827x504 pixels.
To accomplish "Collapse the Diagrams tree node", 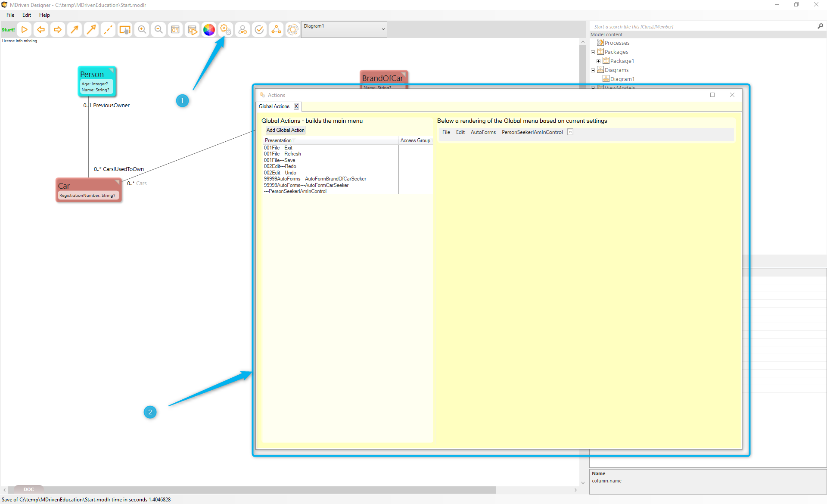I will 593,70.
